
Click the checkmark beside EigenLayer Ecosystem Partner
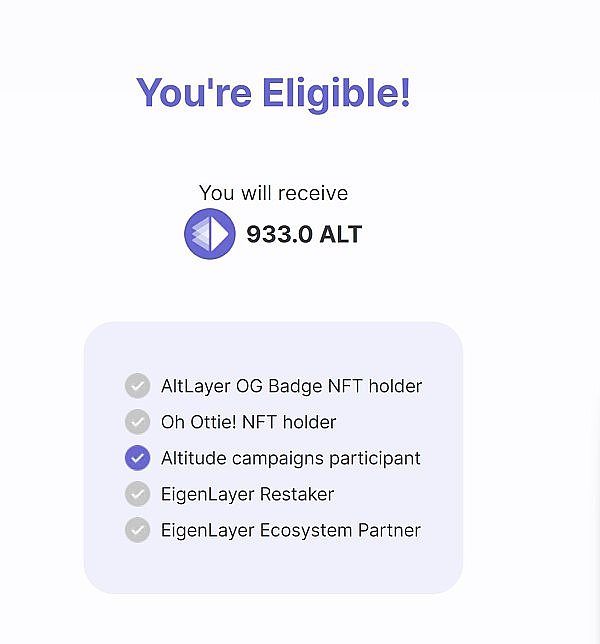(137, 530)
